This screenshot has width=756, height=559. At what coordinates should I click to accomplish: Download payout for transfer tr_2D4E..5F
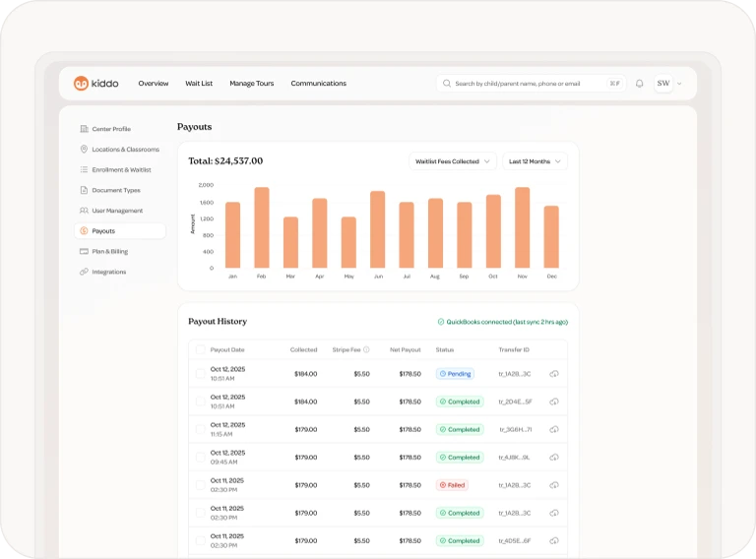click(554, 402)
